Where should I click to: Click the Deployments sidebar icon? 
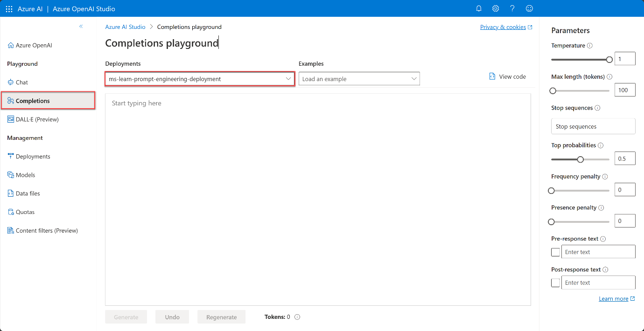coord(11,156)
